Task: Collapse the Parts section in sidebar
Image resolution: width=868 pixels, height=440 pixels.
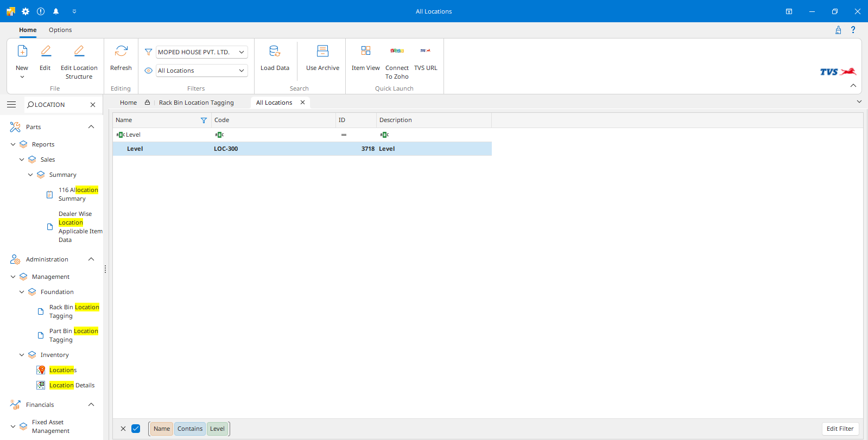Action: 91,127
